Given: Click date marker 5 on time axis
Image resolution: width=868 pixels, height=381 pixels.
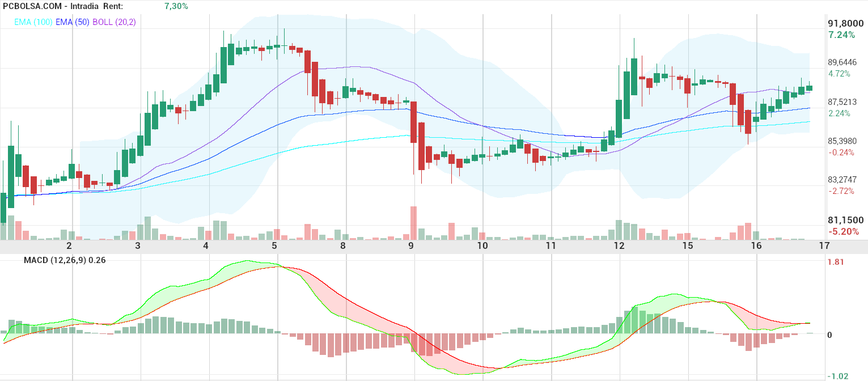Looking at the screenshot, I should click(274, 246).
